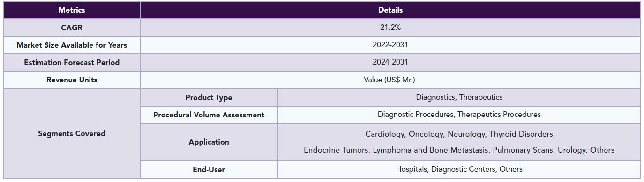The width and height of the screenshot is (644, 182).
Task: Select Estimation Forecast Period label
Action: coord(72,62)
